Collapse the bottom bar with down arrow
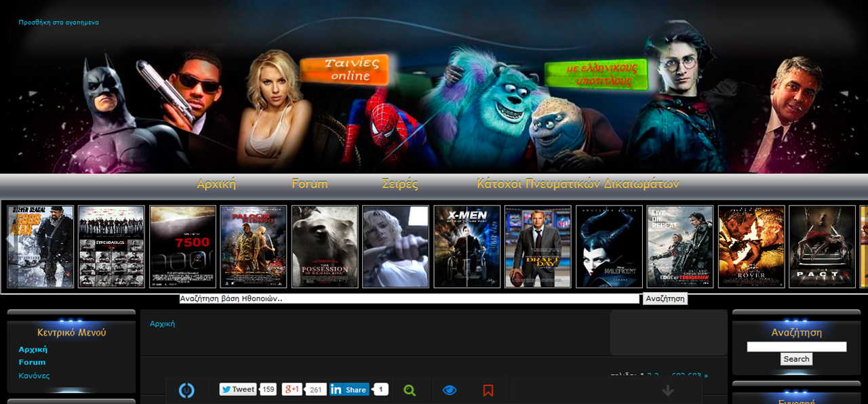 tap(668, 390)
